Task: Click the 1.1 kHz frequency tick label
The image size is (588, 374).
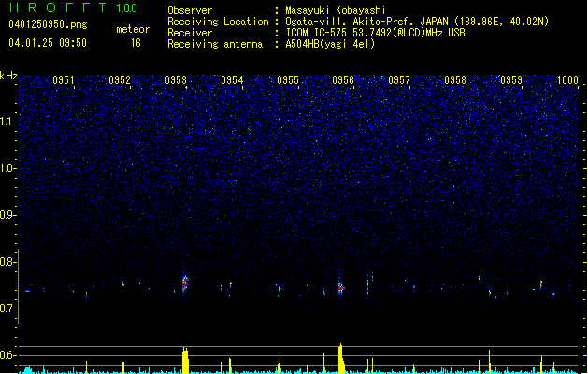Action: 8,122
